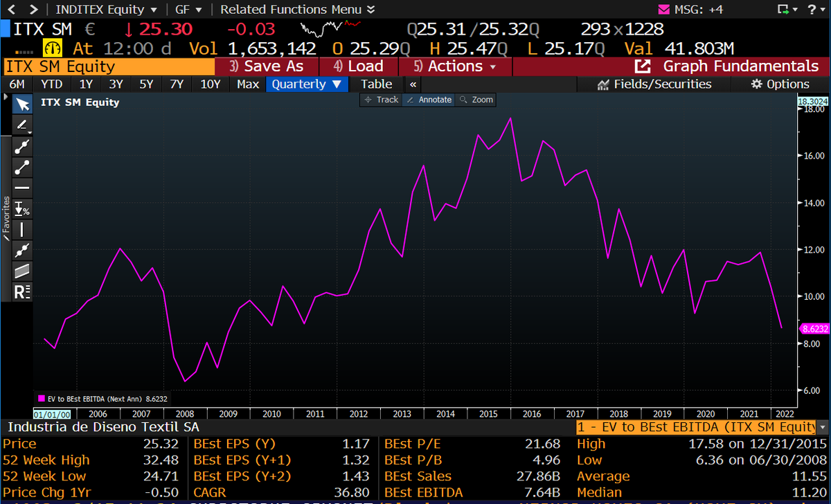Enable Zoom mode

[476, 100]
